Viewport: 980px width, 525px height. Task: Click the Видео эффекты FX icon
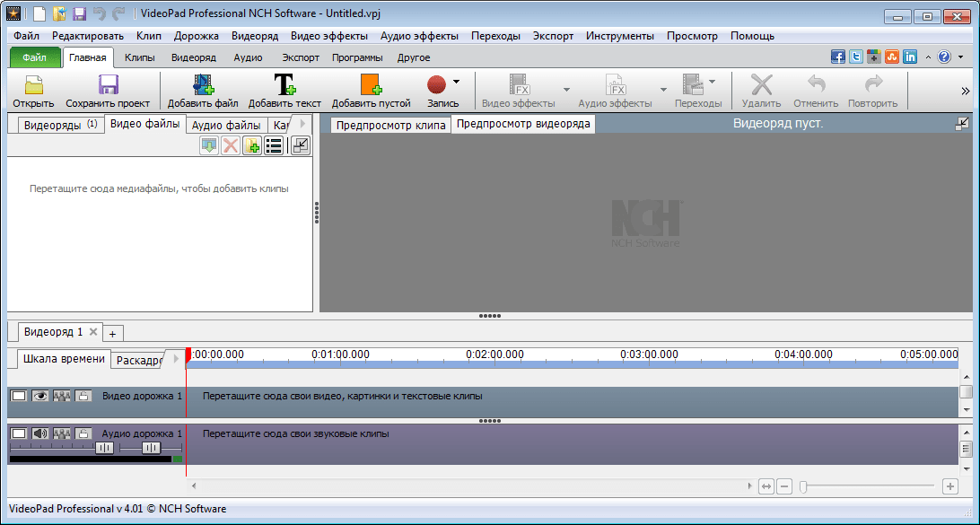click(x=520, y=84)
